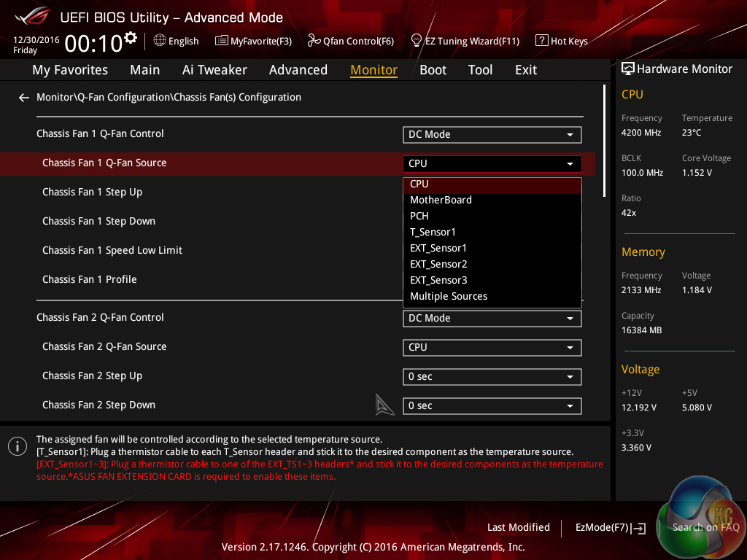Open Chassis Fan 2 Q-Fan Source dropdown
The image size is (747, 560).
pos(492,348)
